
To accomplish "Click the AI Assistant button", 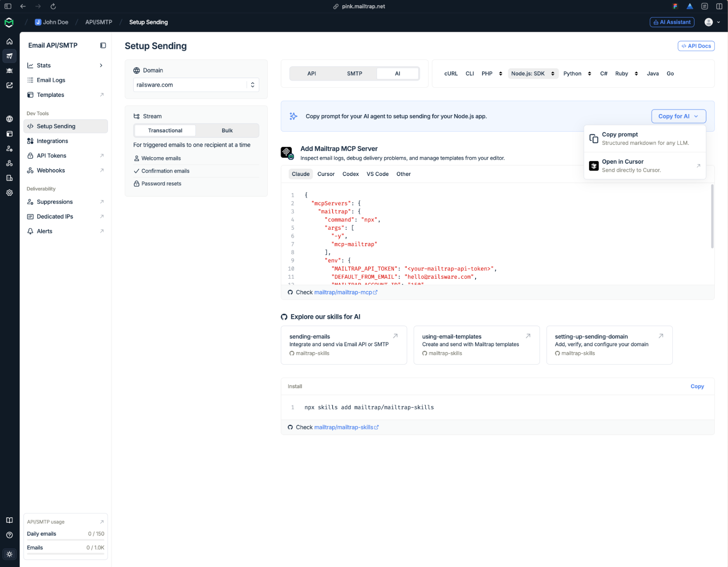I will click(x=672, y=22).
